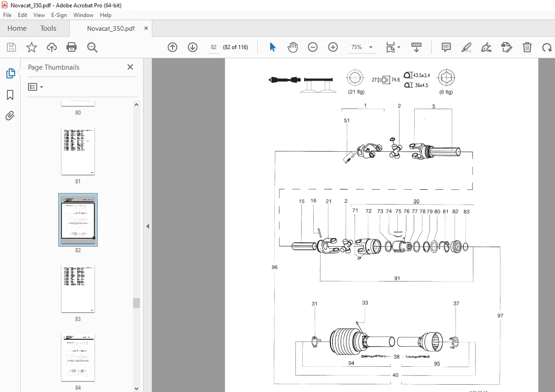Open the Help menu
Viewport: 555px width, 392px height.
point(105,15)
